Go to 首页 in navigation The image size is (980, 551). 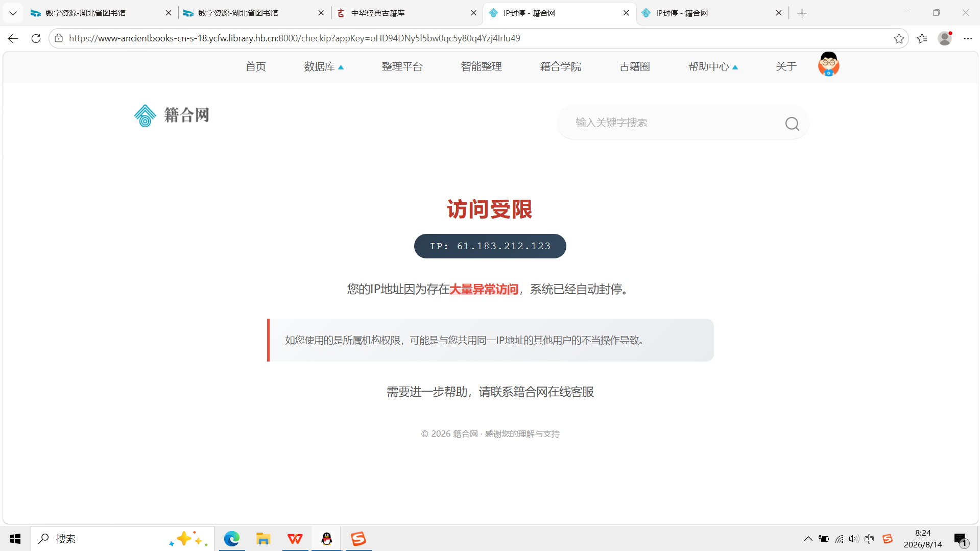click(256, 67)
